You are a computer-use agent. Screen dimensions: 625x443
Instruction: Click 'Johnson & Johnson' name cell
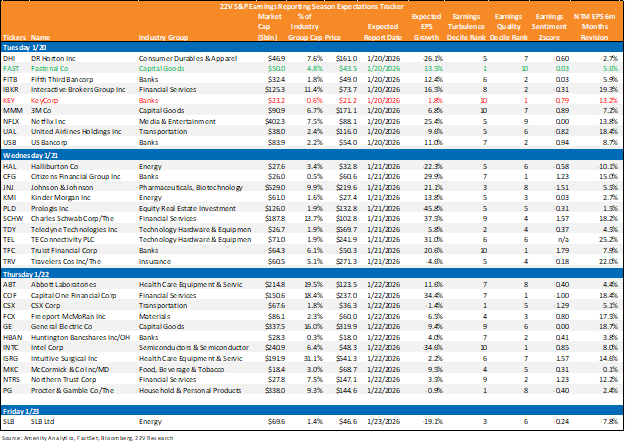coord(62,187)
